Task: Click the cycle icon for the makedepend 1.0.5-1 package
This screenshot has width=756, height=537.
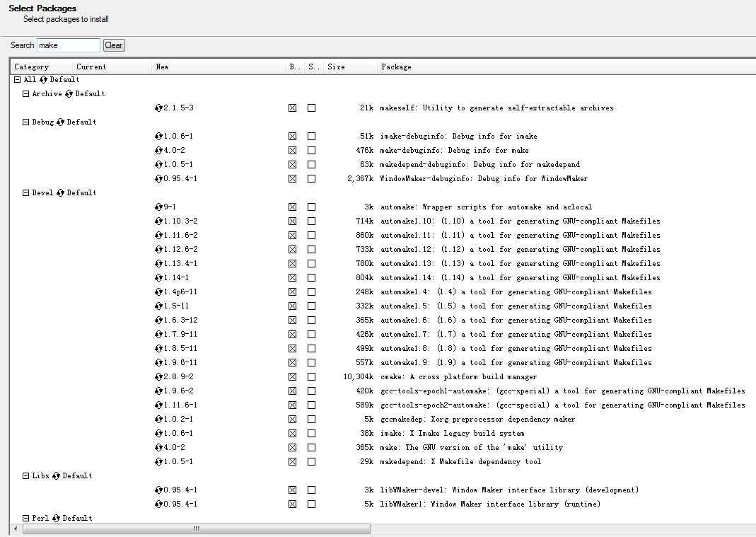Action: point(158,461)
